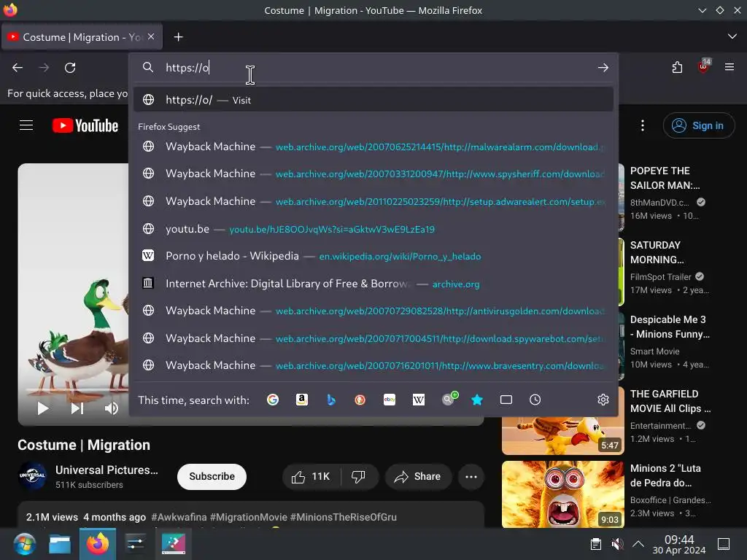Open YouTube settings three-dot menu
The image size is (747, 560).
[643, 125]
